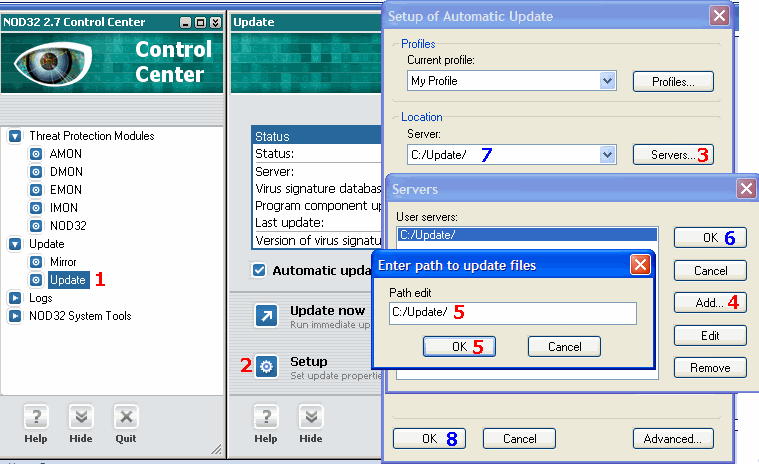759x464 pixels.
Task: Collapse the Threat Protection Modules tree node
Action: coord(15,136)
